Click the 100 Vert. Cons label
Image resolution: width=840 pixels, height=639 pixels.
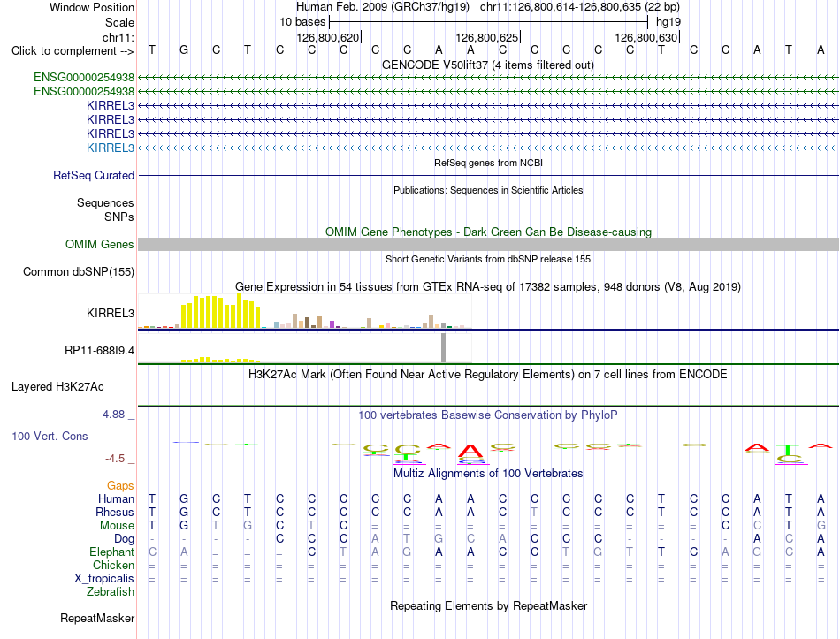pos(50,436)
